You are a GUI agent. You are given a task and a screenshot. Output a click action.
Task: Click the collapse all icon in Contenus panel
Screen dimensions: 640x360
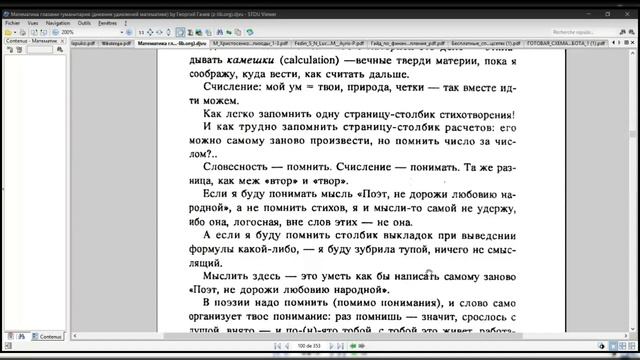point(19,50)
